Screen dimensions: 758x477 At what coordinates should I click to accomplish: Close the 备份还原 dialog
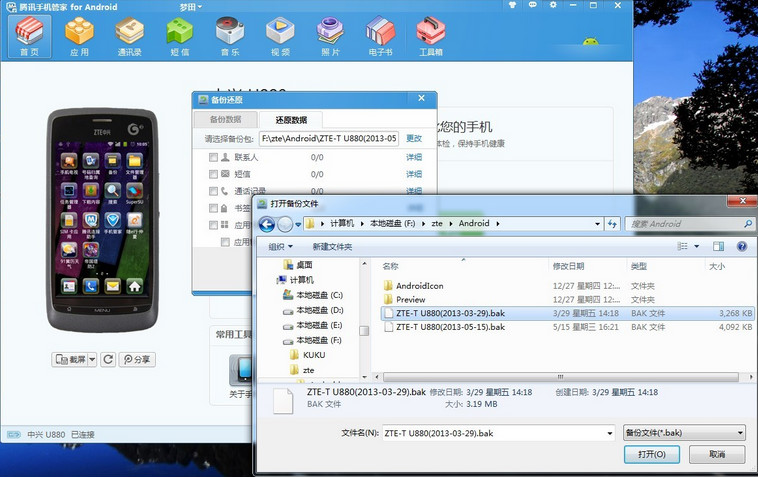click(x=422, y=98)
